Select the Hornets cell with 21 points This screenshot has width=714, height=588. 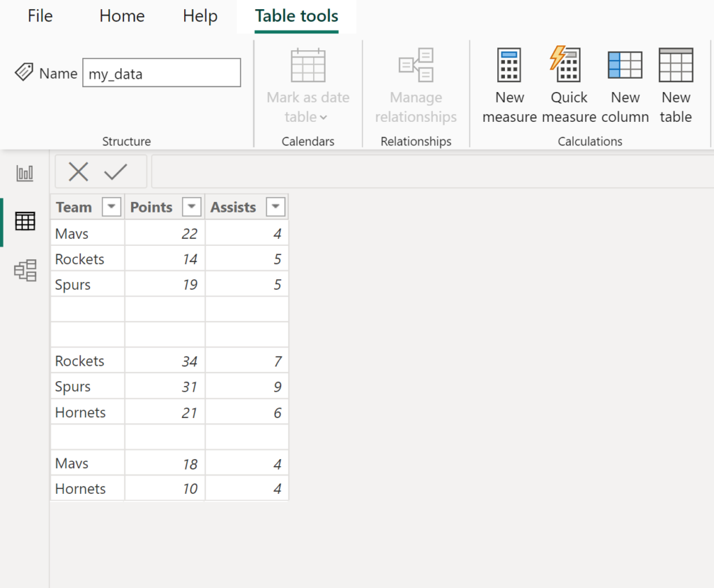pos(88,412)
